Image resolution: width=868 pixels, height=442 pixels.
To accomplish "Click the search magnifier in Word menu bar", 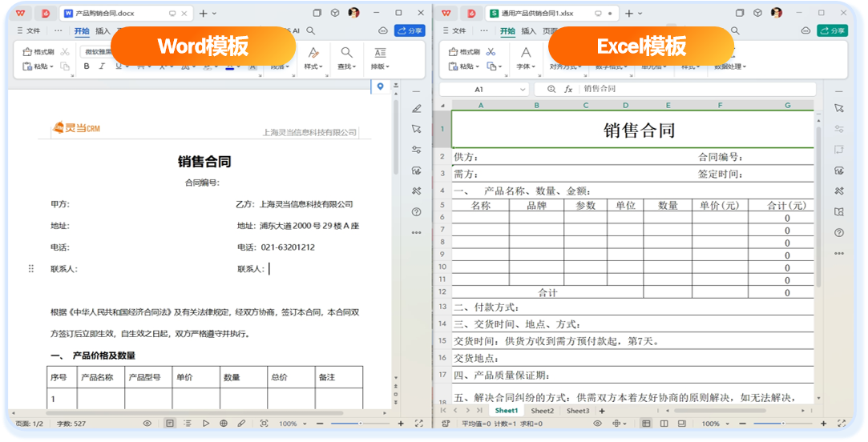I will coord(311,31).
